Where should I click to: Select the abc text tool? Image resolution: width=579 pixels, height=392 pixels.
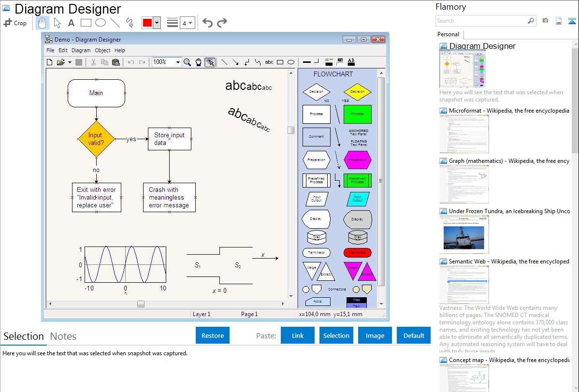(269, 62)
